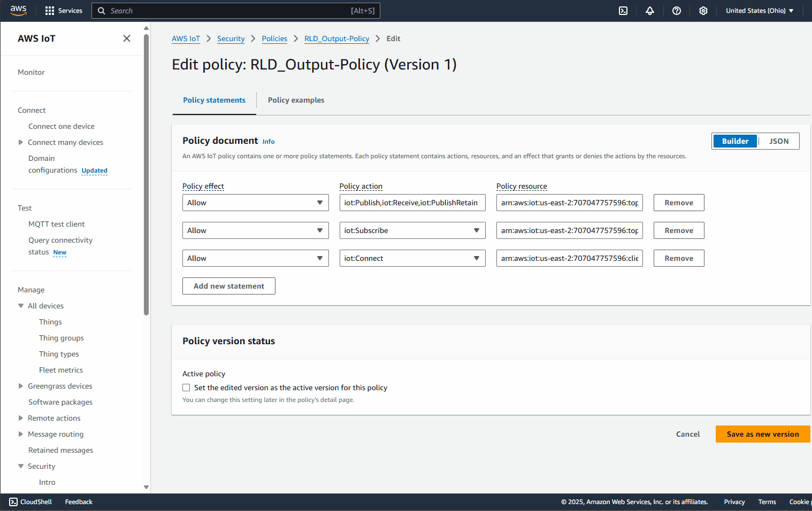The height and width of the screenshot is (511, 812).
Task: Expand Message routing
Action: (x=21, y=434)
